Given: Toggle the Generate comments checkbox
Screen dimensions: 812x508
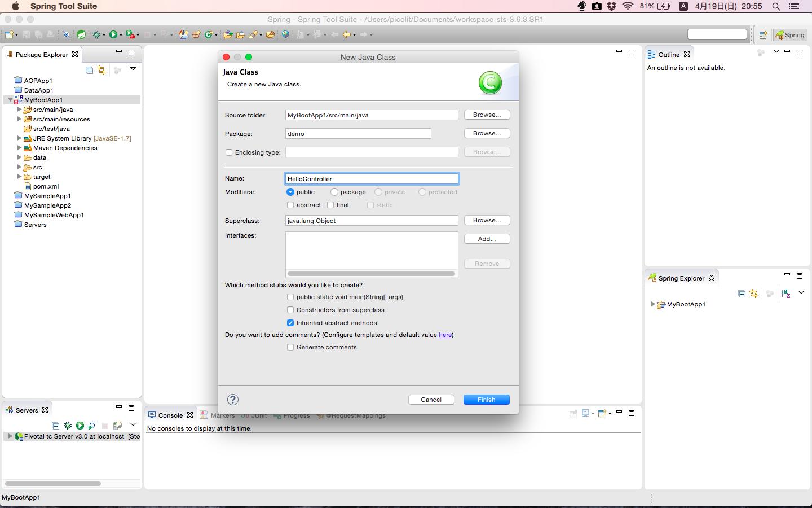Looking at the screenshot, I should [290, 347].
